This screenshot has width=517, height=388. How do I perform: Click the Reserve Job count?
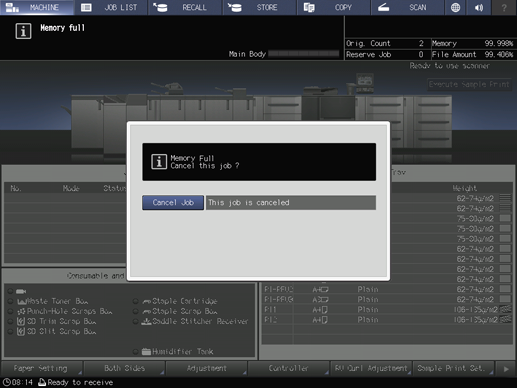click(421, 54)
